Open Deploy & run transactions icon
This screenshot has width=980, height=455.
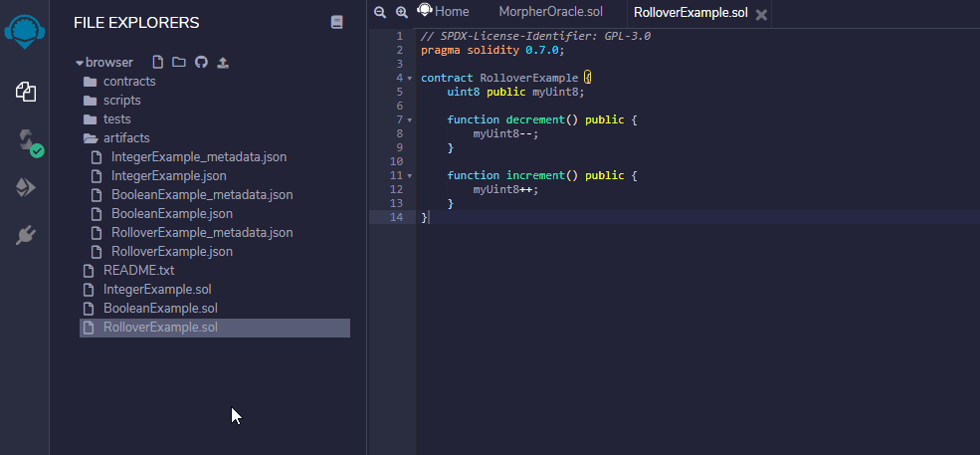point(26,188)
